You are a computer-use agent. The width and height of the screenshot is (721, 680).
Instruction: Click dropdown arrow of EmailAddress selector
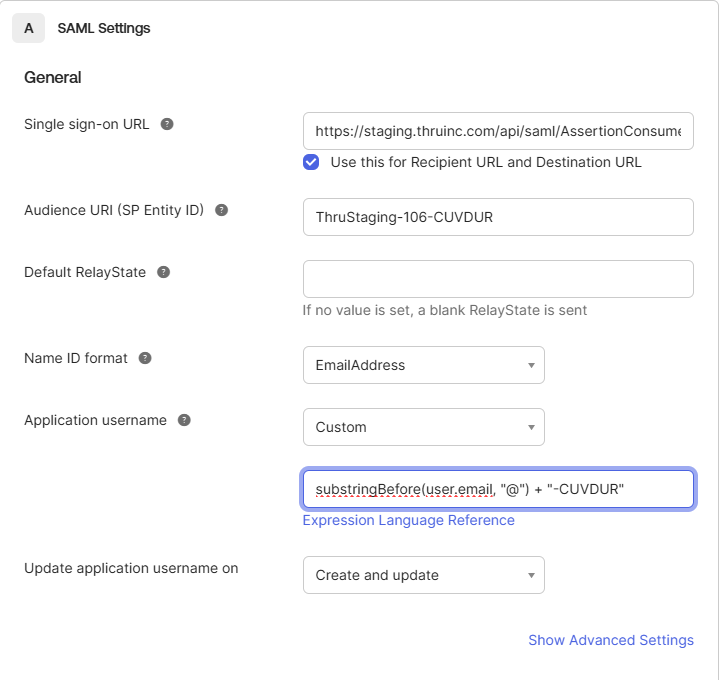click(531, 366)
